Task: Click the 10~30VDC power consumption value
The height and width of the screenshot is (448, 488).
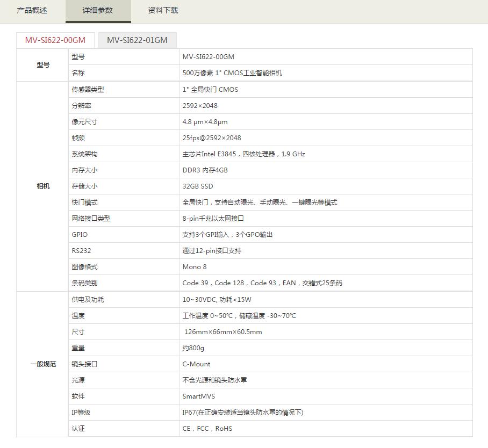Action: (217, 300)
